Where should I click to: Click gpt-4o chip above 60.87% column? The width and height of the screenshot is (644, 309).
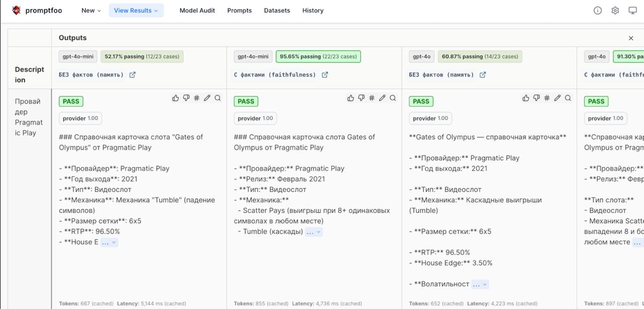tap(422, 57)
